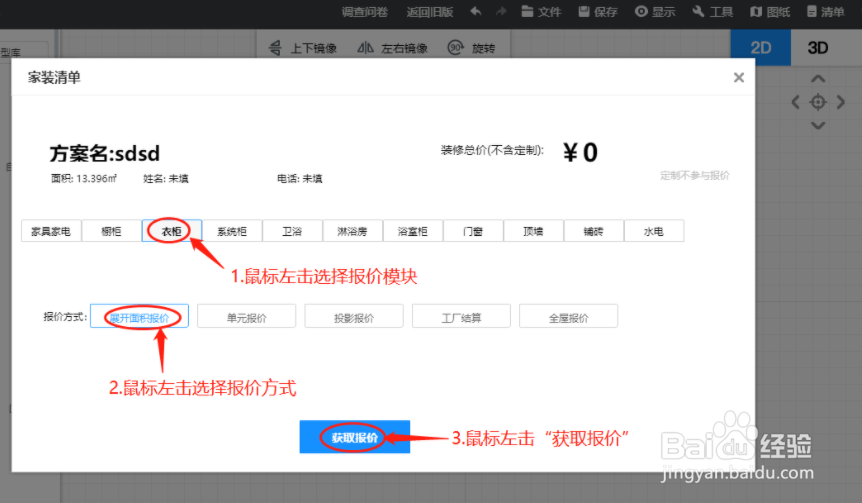Open the 文件 file menu
This screenshot has width=862, height=503.
pyautogui.click(x=541, y=12)
